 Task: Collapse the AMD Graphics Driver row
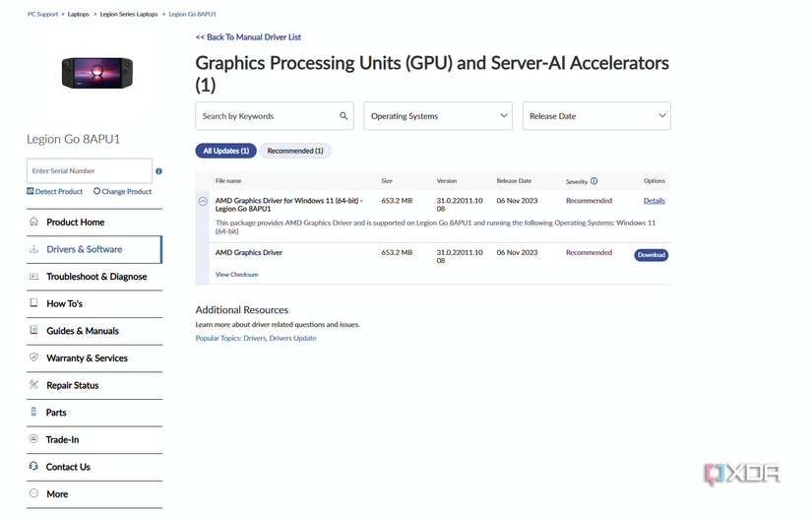203,201
